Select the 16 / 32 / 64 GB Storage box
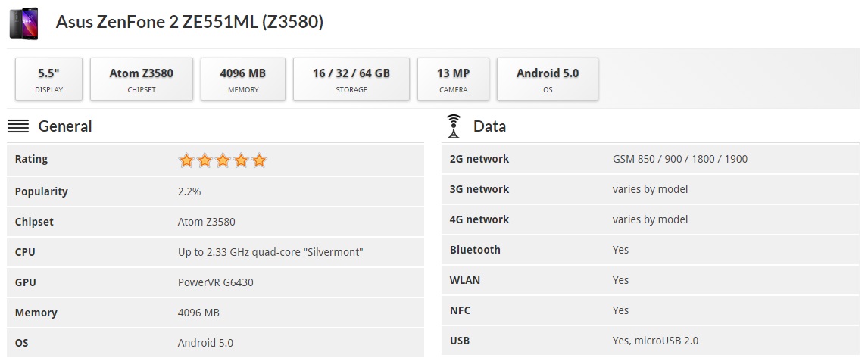The height and width of the screenshot is (361, 868). [x=351, y=79]
